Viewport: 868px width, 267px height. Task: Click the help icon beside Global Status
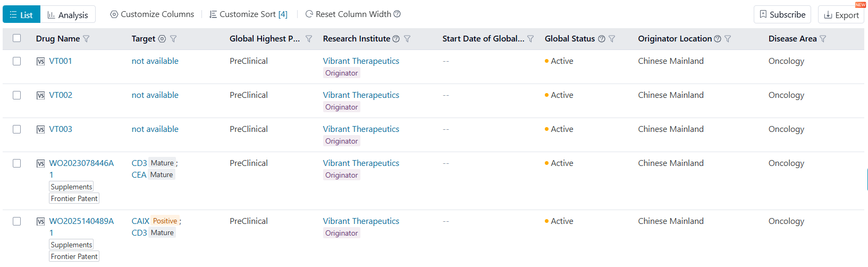tap(602, 39)
